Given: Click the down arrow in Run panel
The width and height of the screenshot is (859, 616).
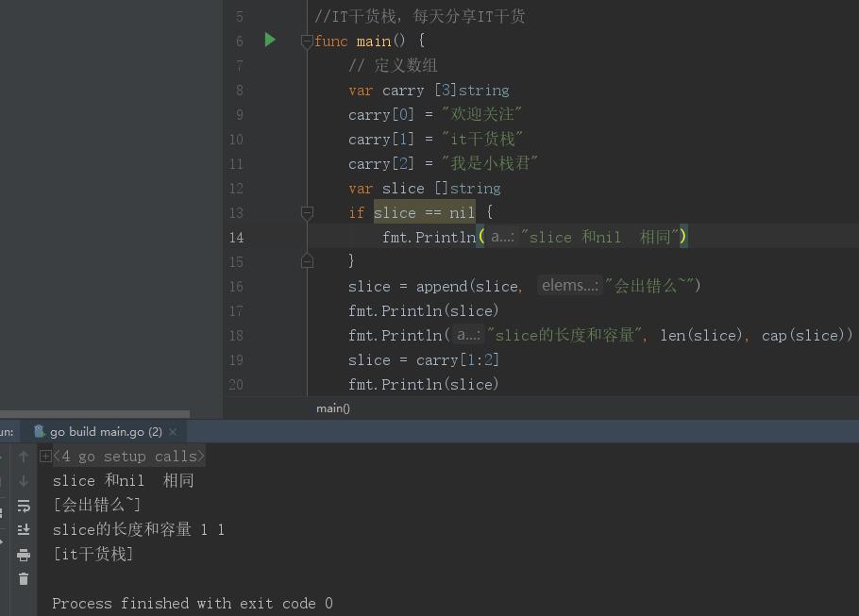Looking at the screenshot, I should pos(24,481).
